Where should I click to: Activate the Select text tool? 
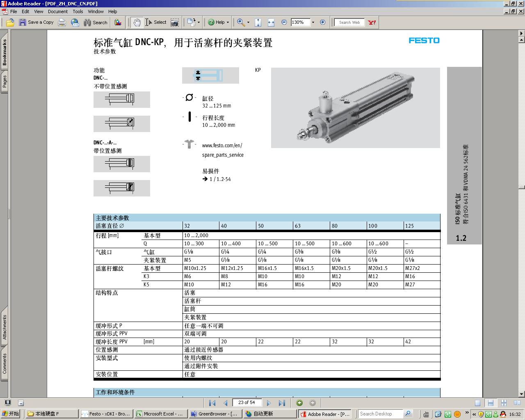click(156, 23)
